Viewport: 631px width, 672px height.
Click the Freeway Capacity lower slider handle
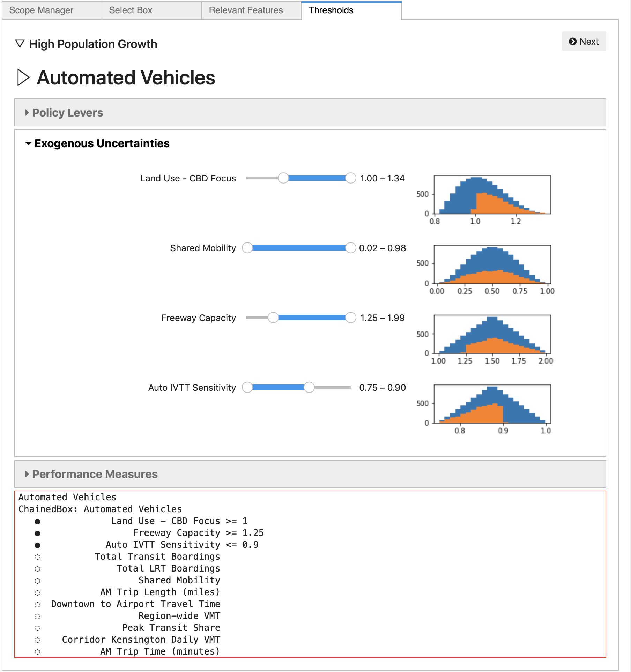click(x=273, y=318)
